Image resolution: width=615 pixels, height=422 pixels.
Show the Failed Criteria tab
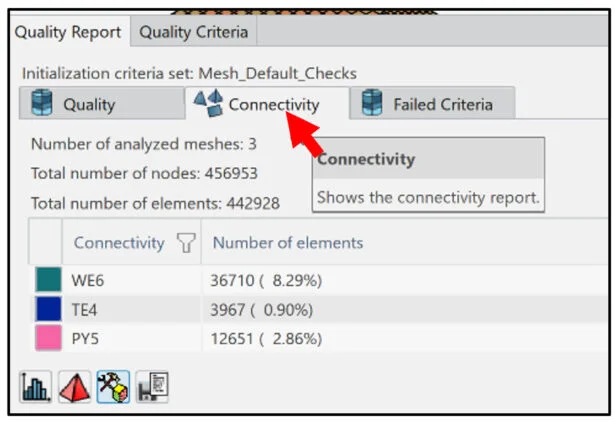pos(442,104)
